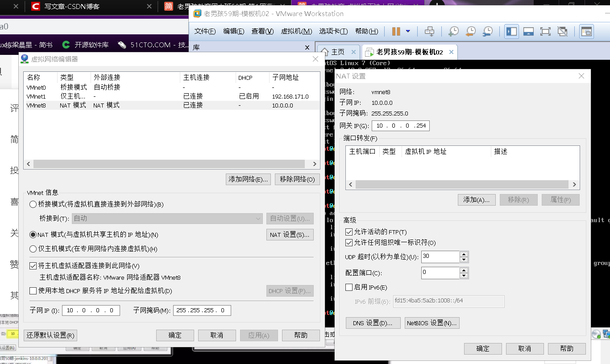Select NAT 模式 radio button
The image size is (610, 364).
click(x=33, y=235)
